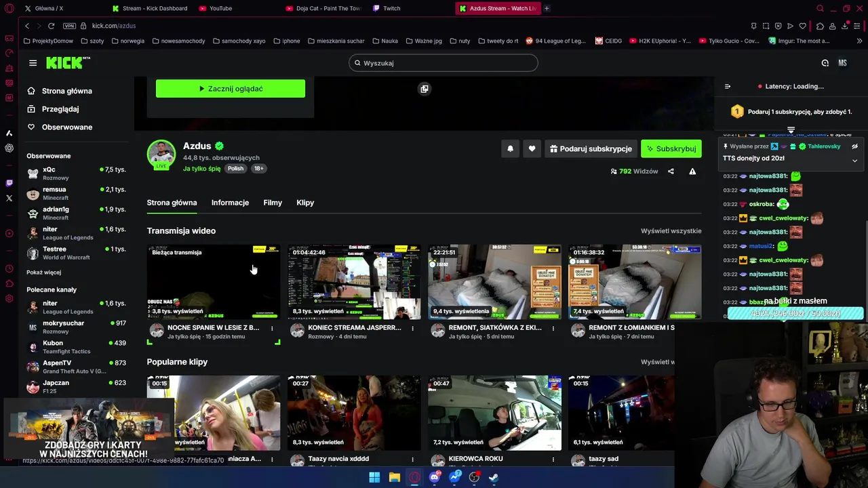
Task: Click the player icon in Opera sidebar
Action: pyautogui.click(x=9, y=234)
